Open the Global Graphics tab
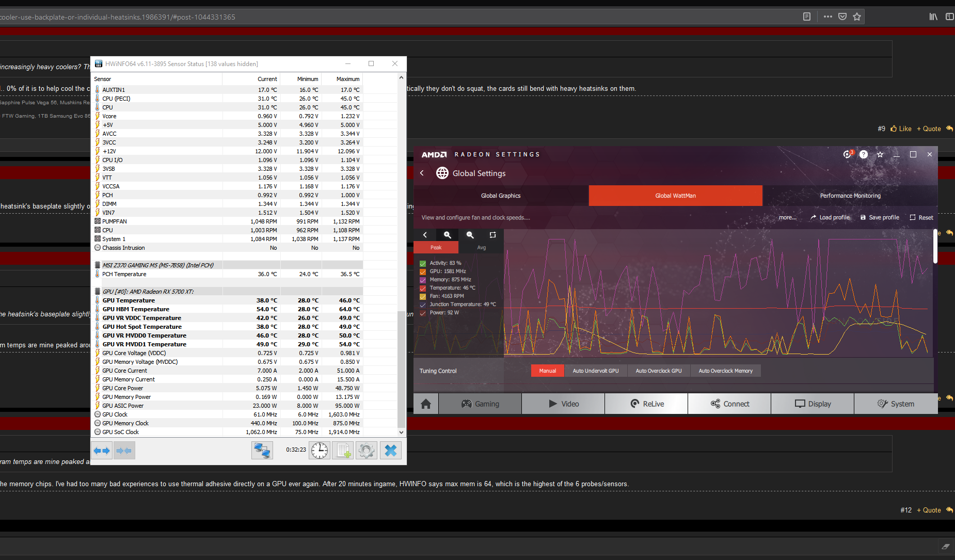The image size is (955, 560). (501, 196)
